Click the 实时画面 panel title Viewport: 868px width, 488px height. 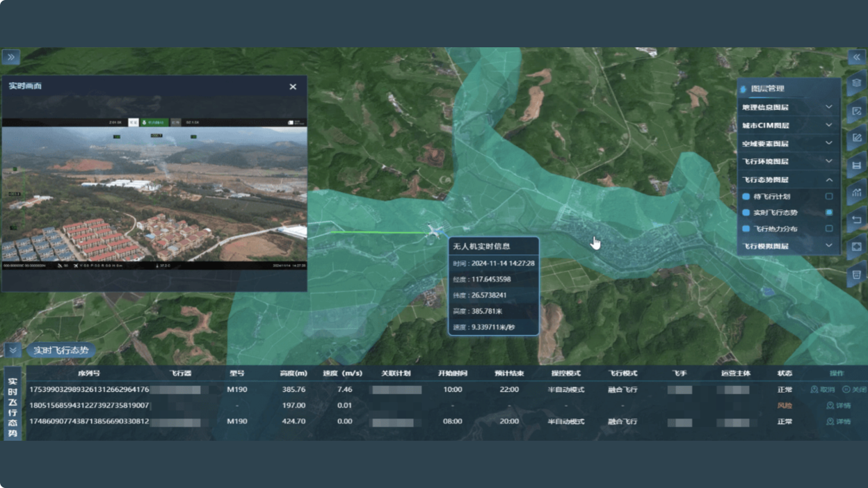click(25, 86)
